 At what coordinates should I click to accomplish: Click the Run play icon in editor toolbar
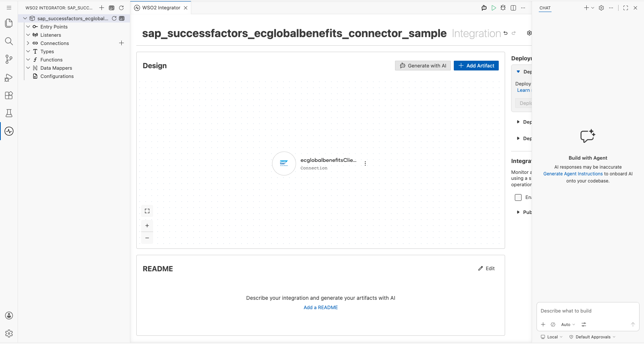click(494, 8)
